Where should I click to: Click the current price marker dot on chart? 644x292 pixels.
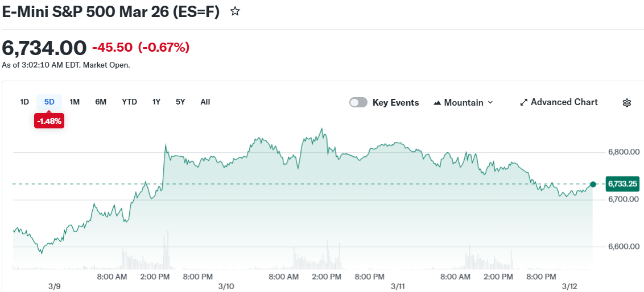pyautogui.click(x=593, y=184)
